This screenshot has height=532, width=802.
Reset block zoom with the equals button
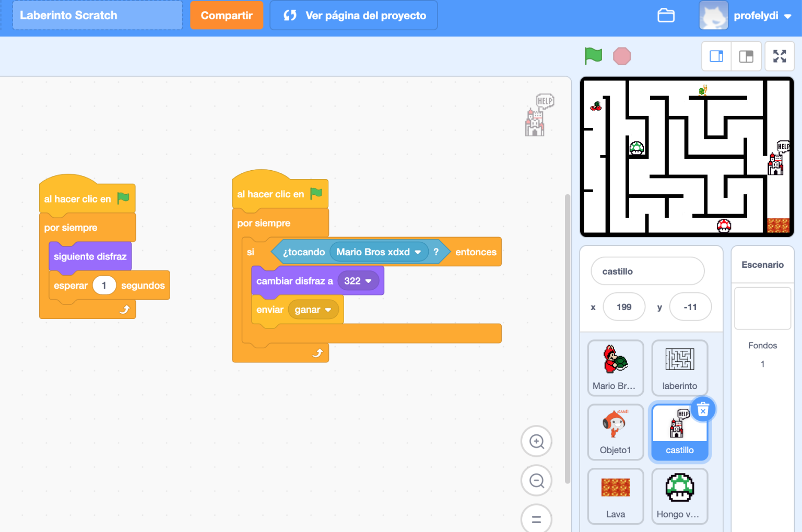(x=536, y=518)
